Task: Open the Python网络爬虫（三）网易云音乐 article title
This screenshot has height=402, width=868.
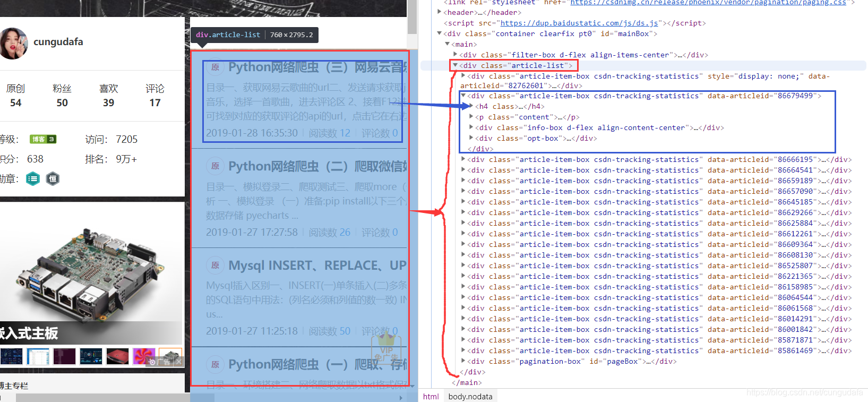Action: click(317, 67)
